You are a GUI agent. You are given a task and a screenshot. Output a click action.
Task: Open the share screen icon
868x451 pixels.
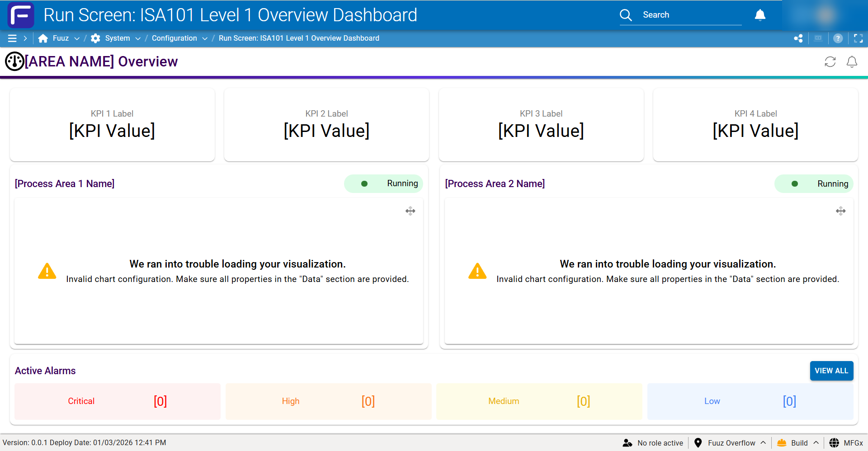(798, 38)
